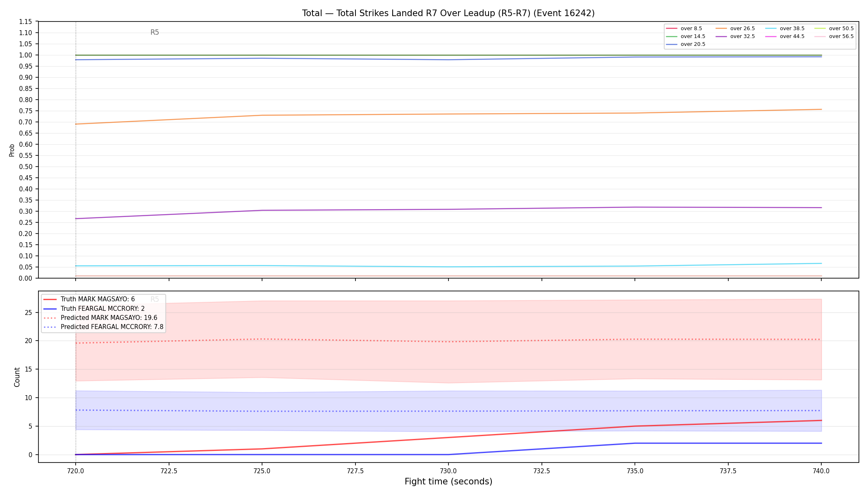Screen dimensions: 868x496
Task: Click the 730.0 x-axis tick label
Action: [x=448, y=471]
